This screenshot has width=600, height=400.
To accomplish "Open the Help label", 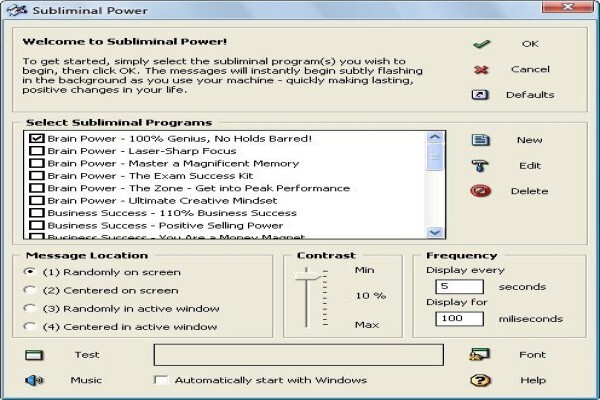I will [533, 380].
